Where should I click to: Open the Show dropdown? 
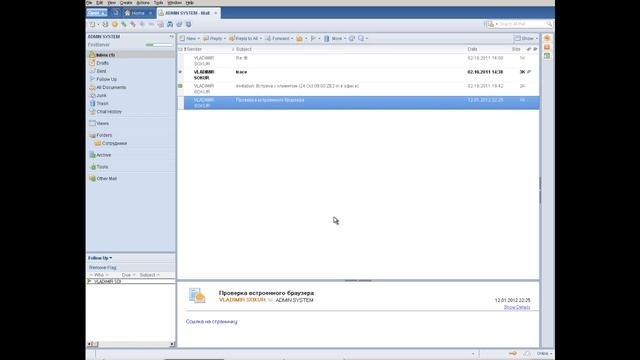pyautogui.click(x=526, y=38)
